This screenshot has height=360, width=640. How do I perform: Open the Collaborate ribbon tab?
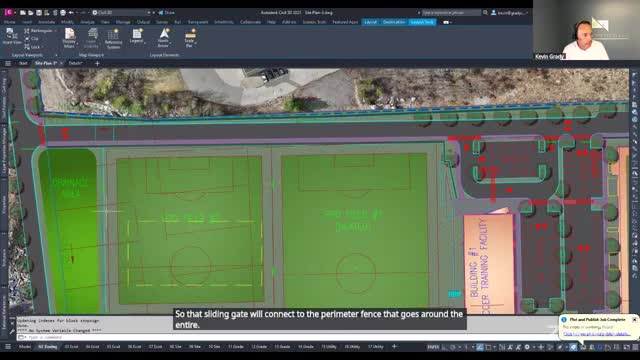coord(250,22)
